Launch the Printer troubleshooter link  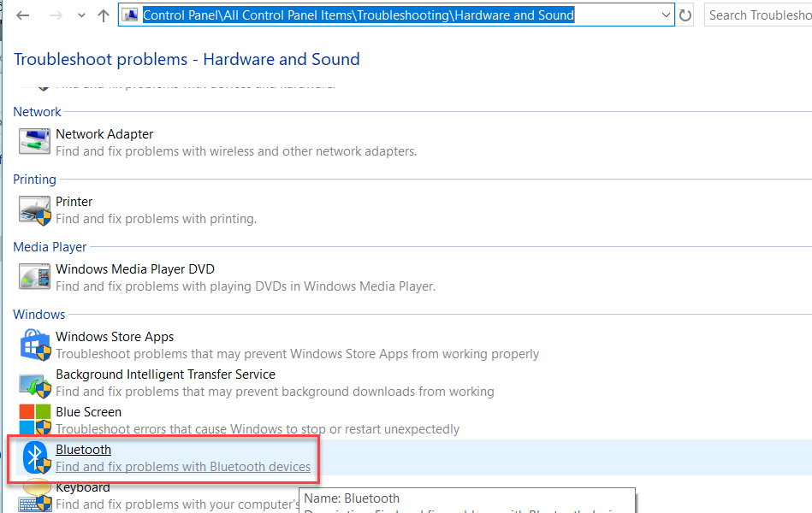point(74,202)
